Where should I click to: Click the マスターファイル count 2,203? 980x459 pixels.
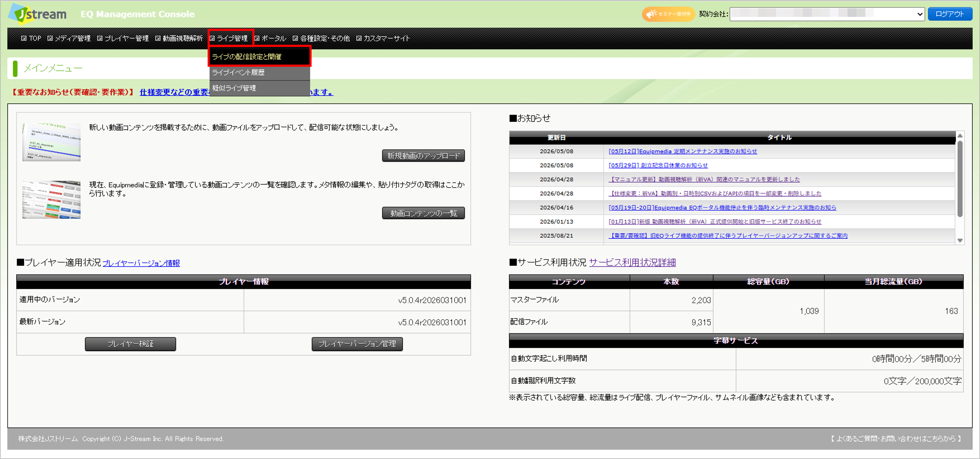(701, 300)
